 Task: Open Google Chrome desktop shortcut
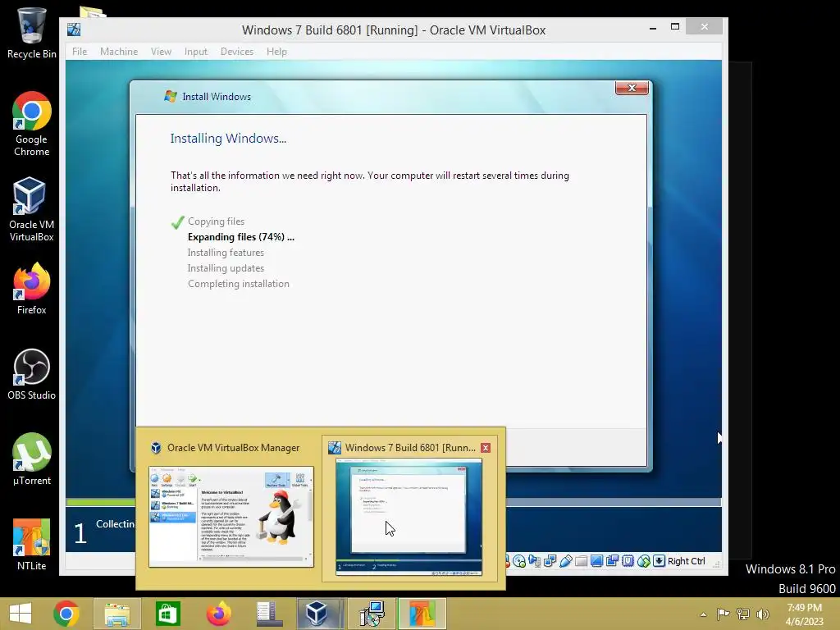(32, 125)
